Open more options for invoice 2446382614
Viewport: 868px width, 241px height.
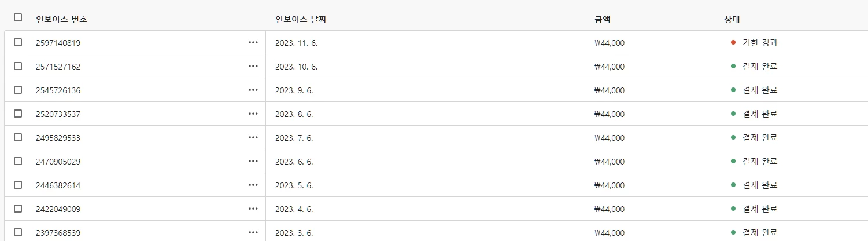(x=253, y=185)
